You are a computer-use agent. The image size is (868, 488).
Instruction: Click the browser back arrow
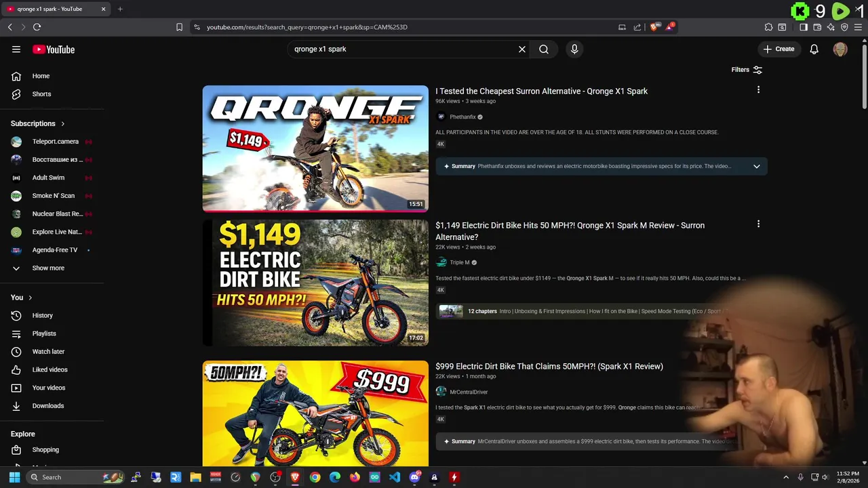(9, 27)
